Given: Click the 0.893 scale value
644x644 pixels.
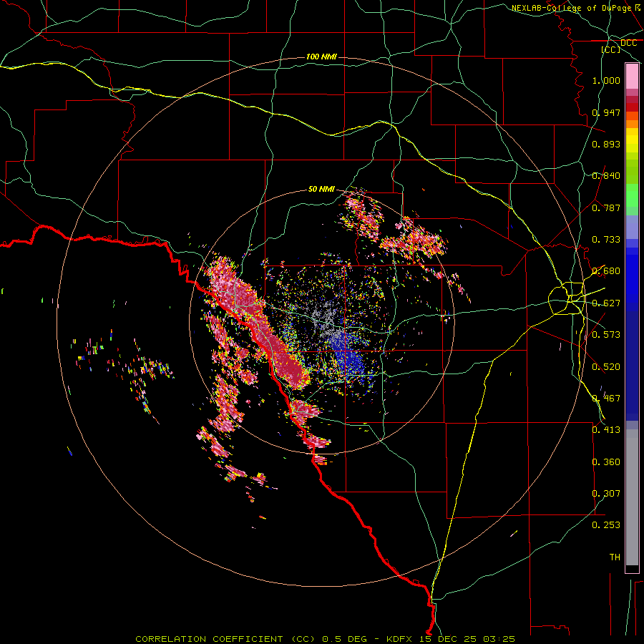Looking at the screenshot, I should (606, 144).
